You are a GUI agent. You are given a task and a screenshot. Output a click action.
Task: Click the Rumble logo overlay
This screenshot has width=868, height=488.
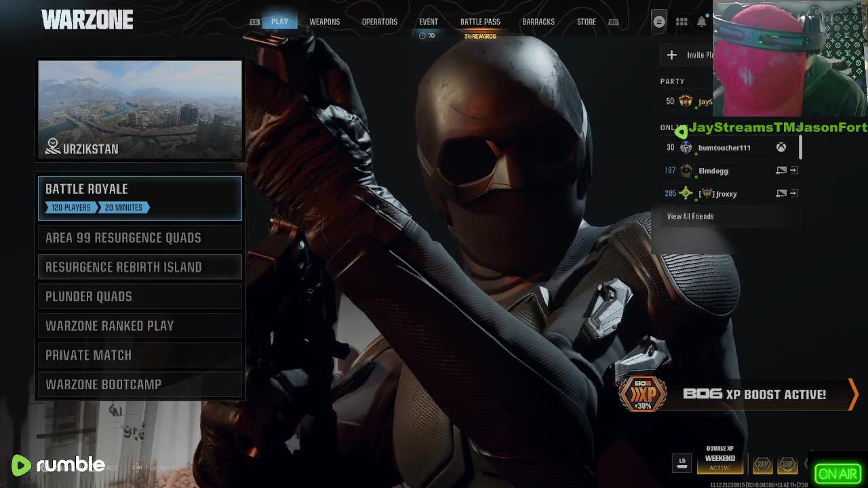58,465
